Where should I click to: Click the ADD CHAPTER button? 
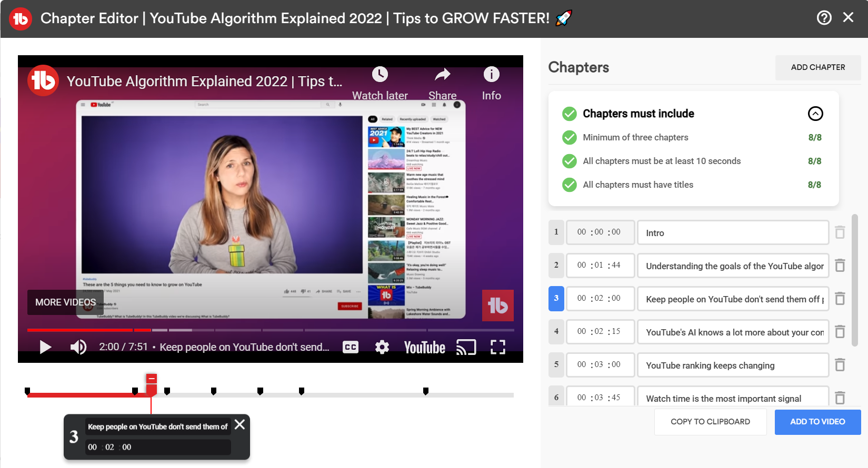click(x=817, y=67)
